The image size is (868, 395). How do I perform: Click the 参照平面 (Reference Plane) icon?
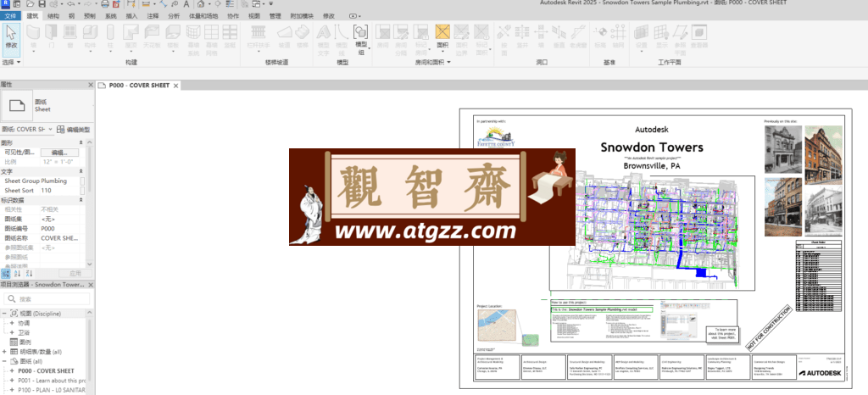click(x=681, y=32)
